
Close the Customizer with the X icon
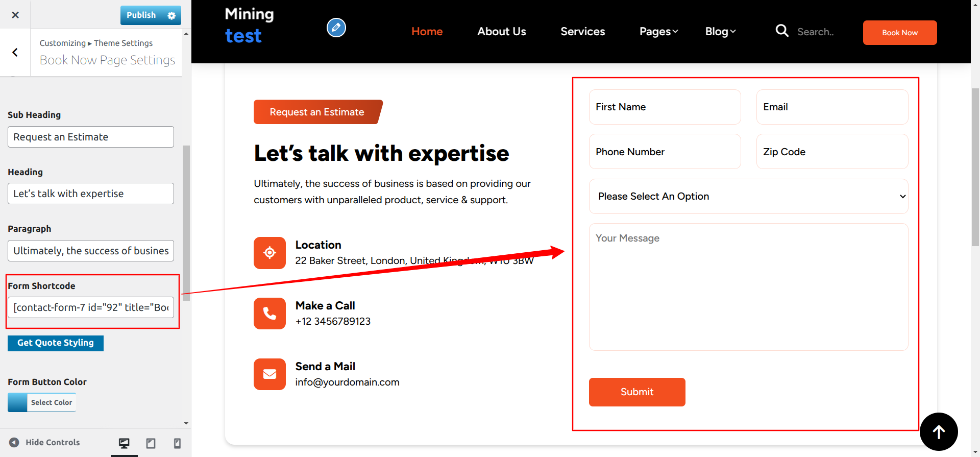(x=15, y=15)
